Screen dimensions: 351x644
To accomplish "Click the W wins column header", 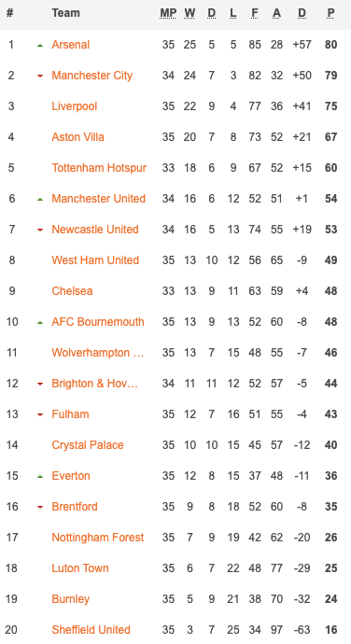I will [190, 13].
